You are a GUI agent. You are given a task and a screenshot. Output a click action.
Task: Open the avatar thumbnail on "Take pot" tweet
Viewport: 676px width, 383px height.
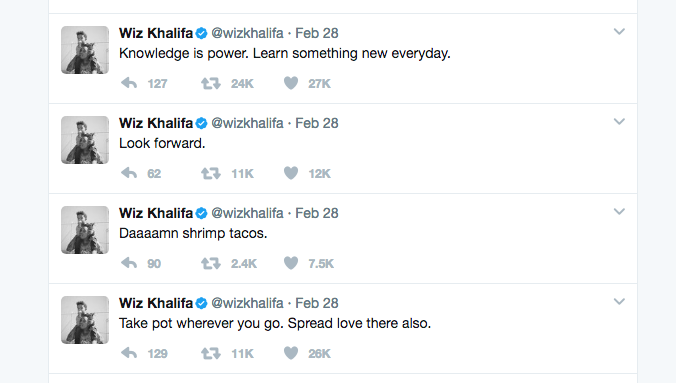(x=85, y=320)
